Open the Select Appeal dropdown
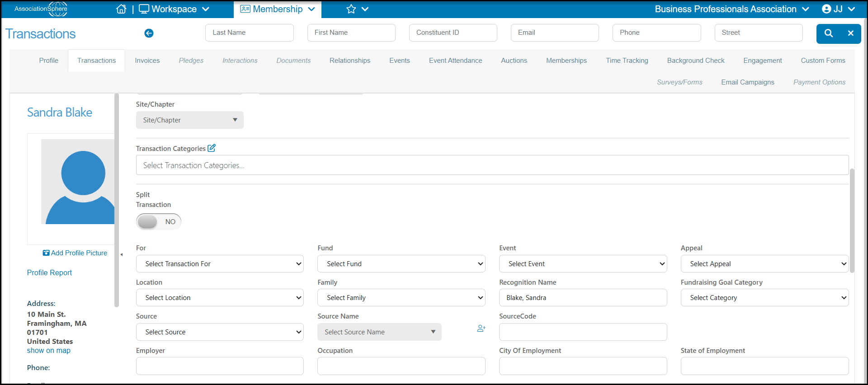 click(765, 264)
